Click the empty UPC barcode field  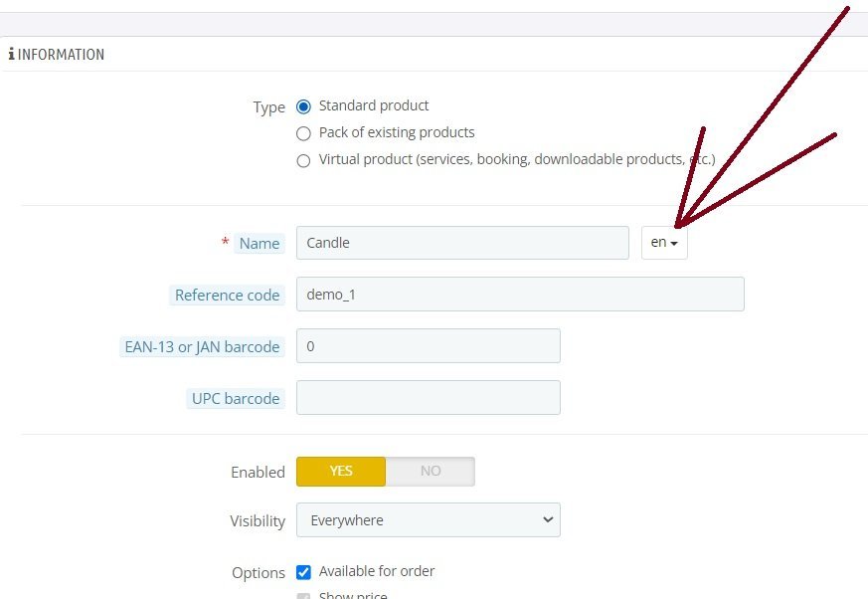tap(429, 398)
